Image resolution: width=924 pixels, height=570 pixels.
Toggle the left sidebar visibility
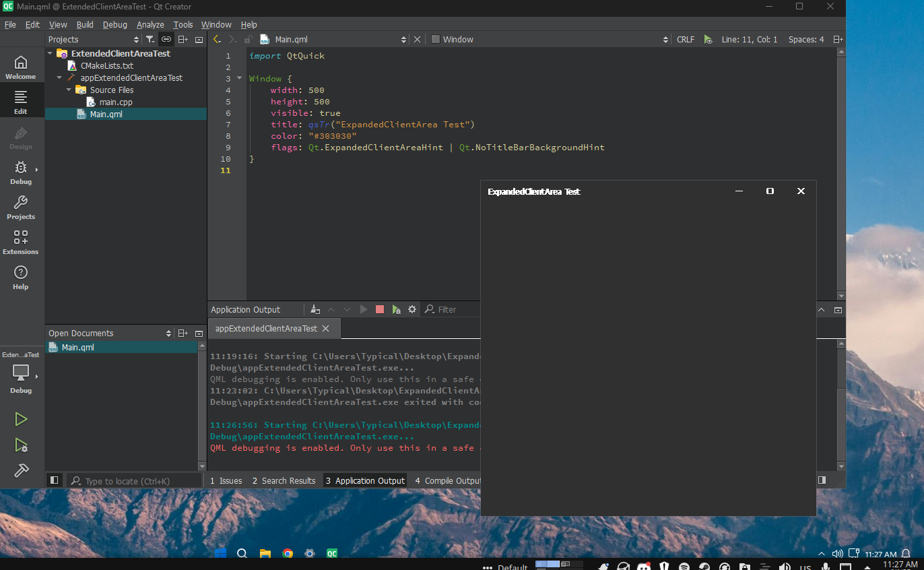(x=55, y=480)
